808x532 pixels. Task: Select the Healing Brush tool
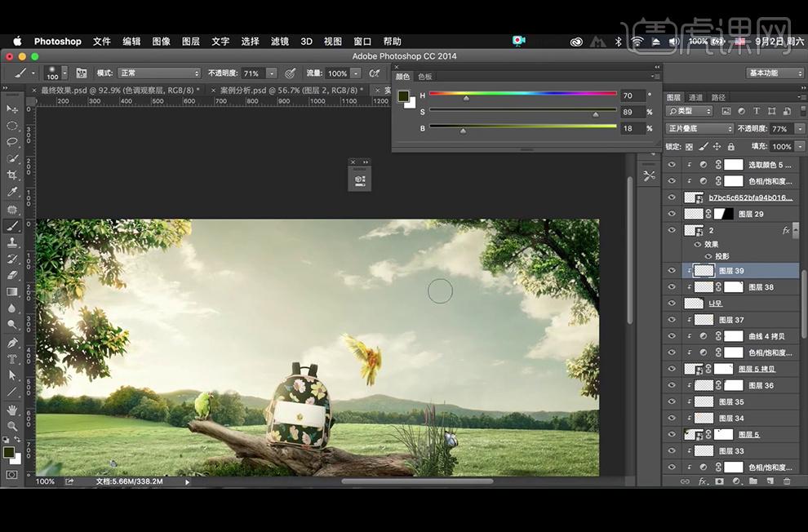12,209
